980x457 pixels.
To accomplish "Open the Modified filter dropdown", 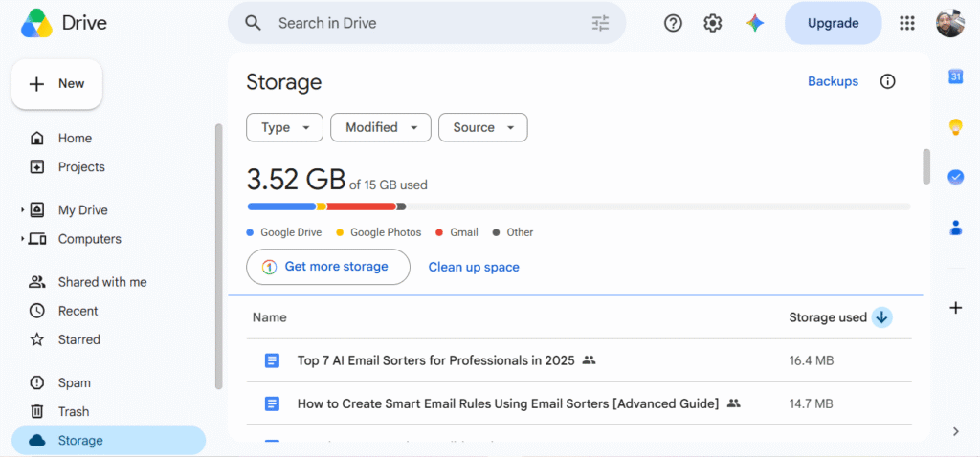I will coord(381,127).
